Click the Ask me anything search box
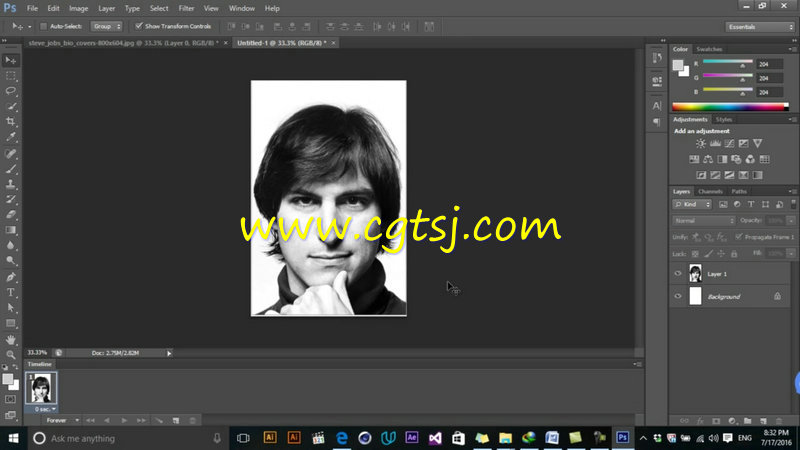Image resolution: width=800 pixels, height=450 pixels. (x=128, y=438)
